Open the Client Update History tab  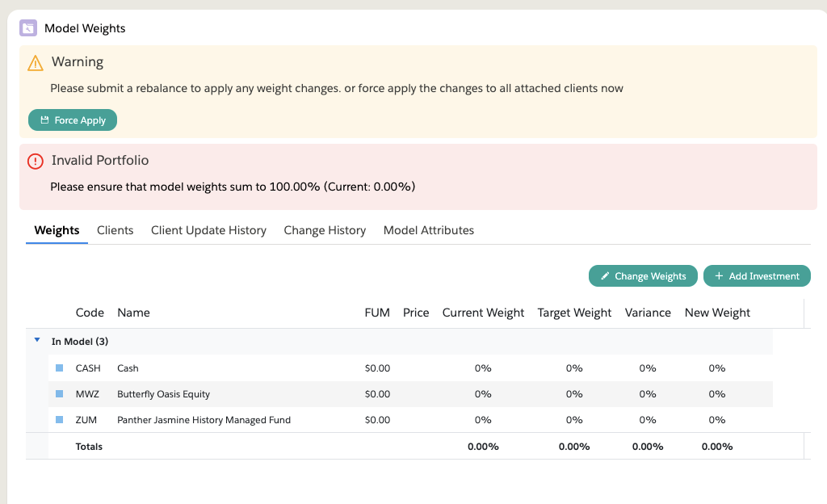208,230
